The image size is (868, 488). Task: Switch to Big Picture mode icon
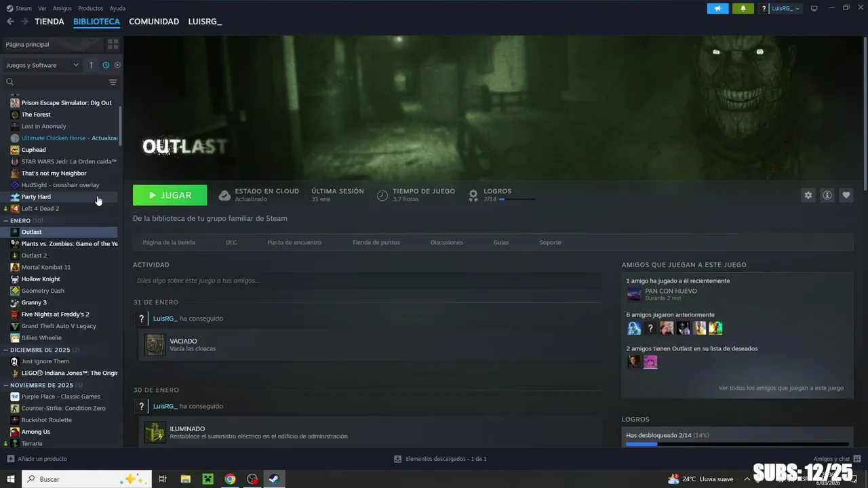click(814, 8)
